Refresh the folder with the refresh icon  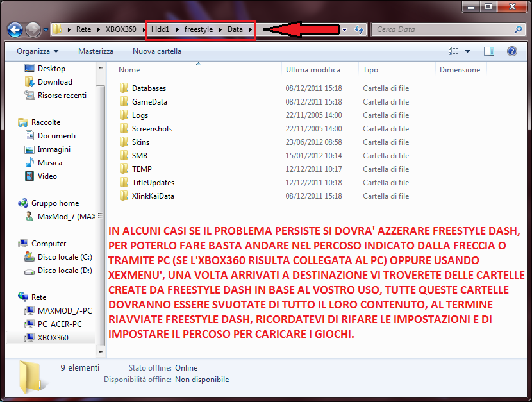pyautogui.click(x=358, y=29)
